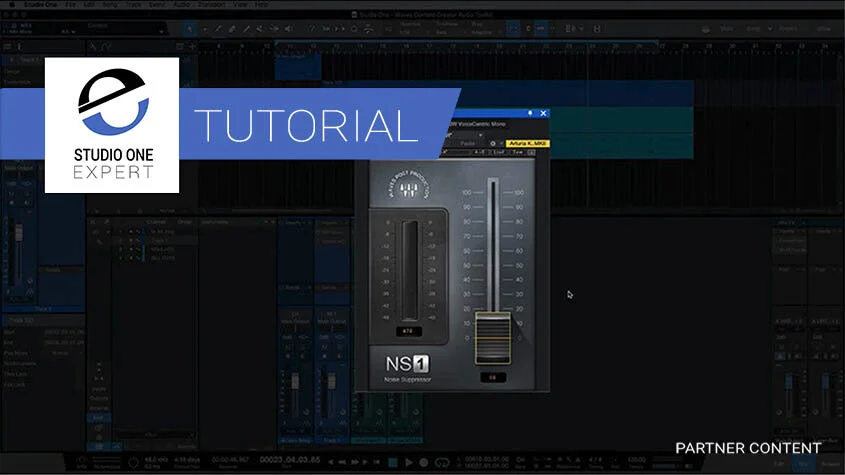The height and width of the screenshot is (475, 845).
Task: Select the Mute speaker tool
Action: point(289,29)
